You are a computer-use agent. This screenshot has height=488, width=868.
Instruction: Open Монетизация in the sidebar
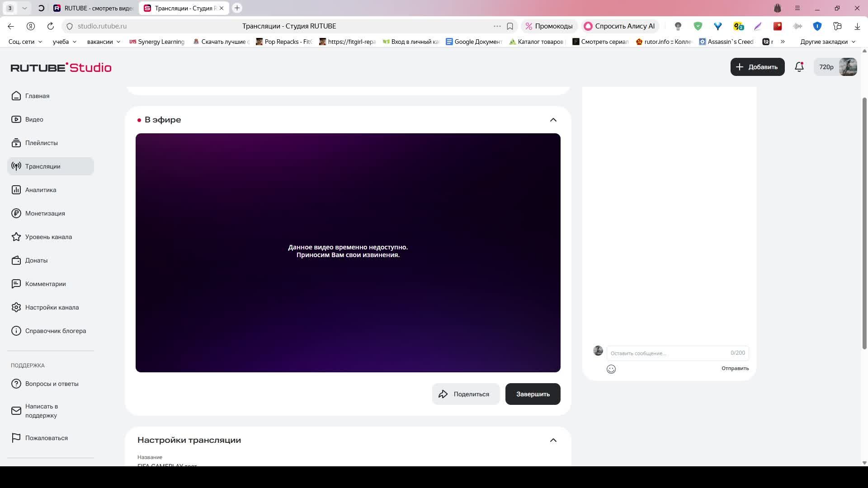(x=45, y=213)
